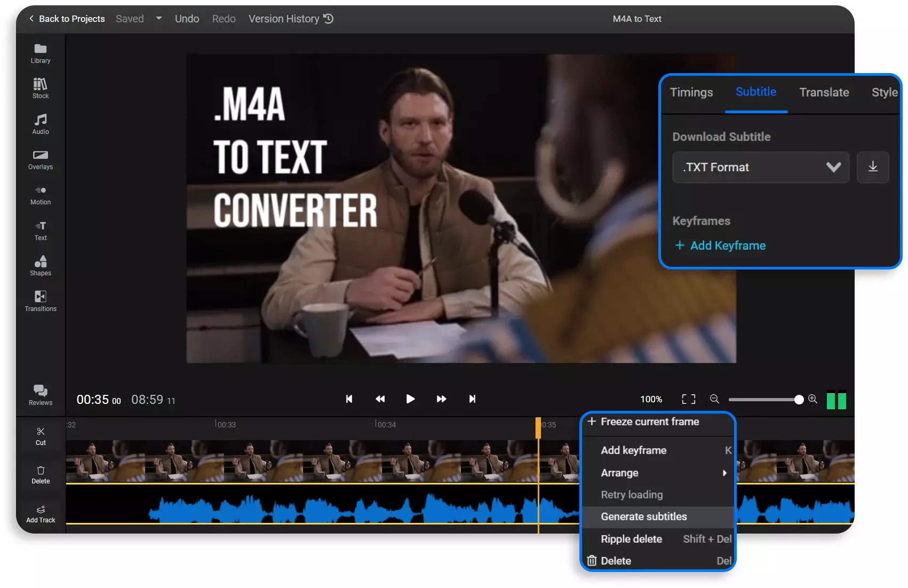Open the Text tool panel
Viewport: 908px width, 588px height.
coord(40,230)
